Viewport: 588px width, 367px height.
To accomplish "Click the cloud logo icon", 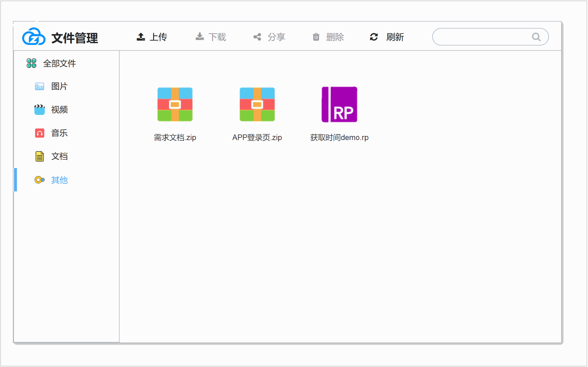I will [x=34, y=37].
